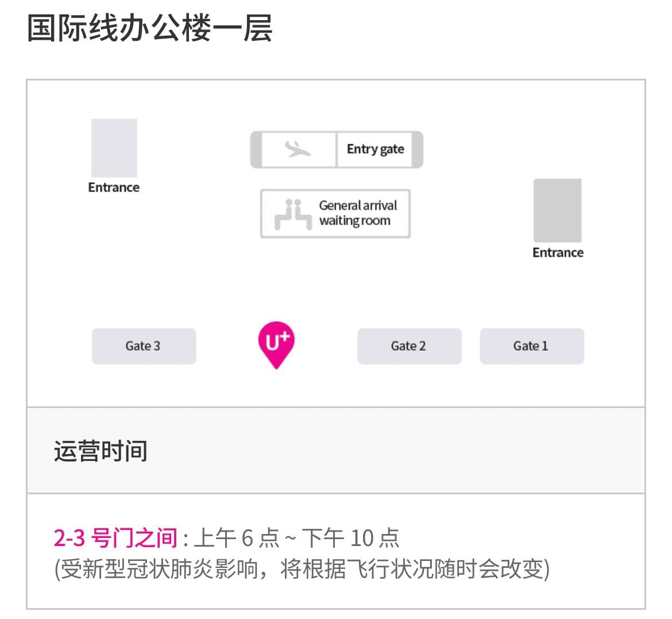This screenshot has width=672, height=619.
Task: Click the airplane arrival icon
Action: click(x=298, y=149)
